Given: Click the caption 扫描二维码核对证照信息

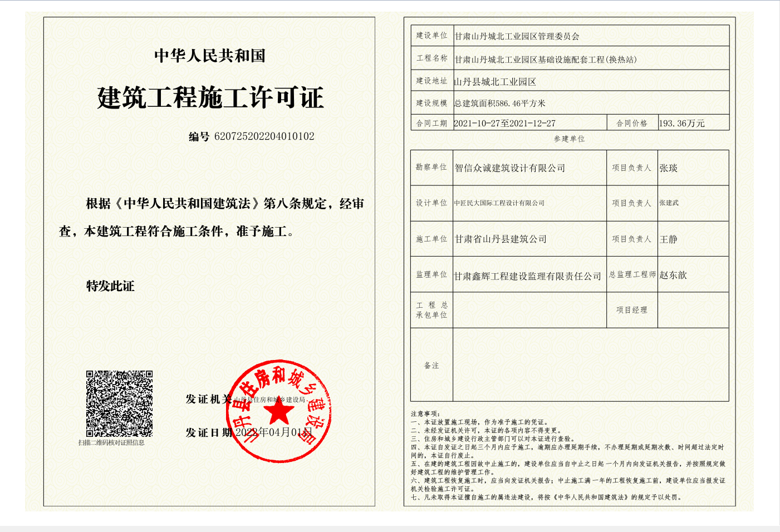Looking at the screenshot, I should click(x=111, y=443).
